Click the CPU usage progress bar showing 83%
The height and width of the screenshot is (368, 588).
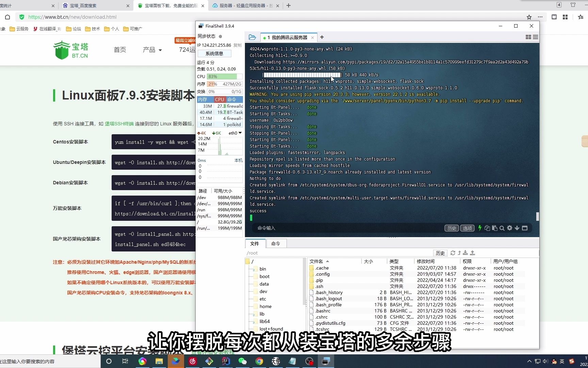pos(221,76)
